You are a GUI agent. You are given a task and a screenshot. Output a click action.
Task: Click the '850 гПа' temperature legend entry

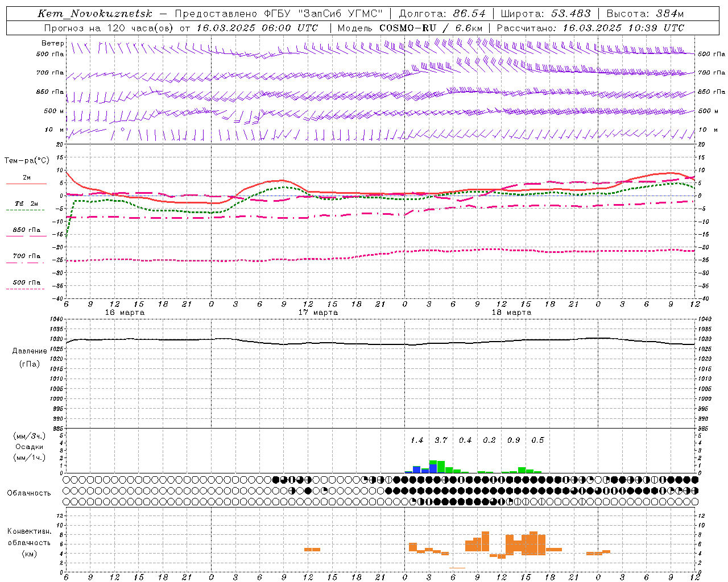tap(27, 230)
